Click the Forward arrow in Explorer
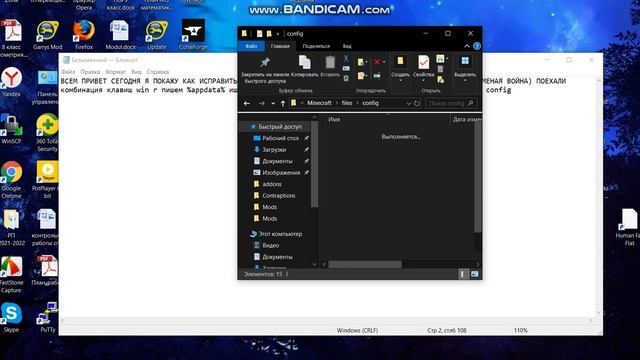 [261, 104]
